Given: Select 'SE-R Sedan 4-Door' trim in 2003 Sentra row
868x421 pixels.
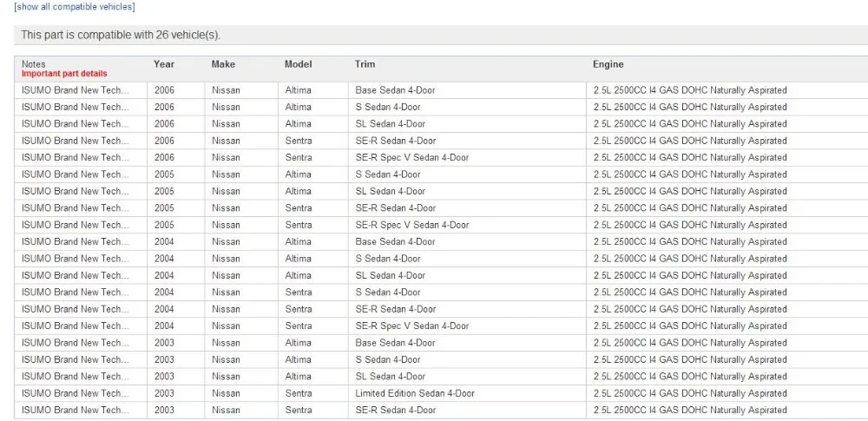Looking at the screenshot, I should click(x=395, y=410).
